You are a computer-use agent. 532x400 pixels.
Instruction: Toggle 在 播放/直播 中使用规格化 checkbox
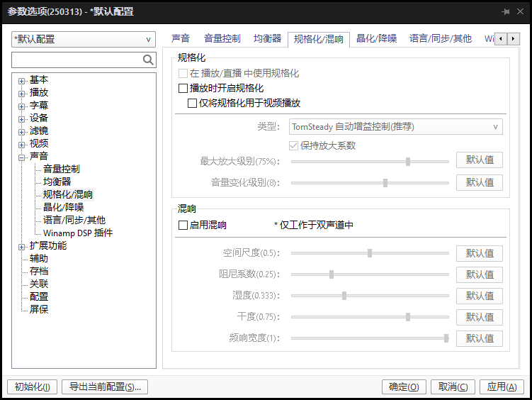(x=183, y=73)
